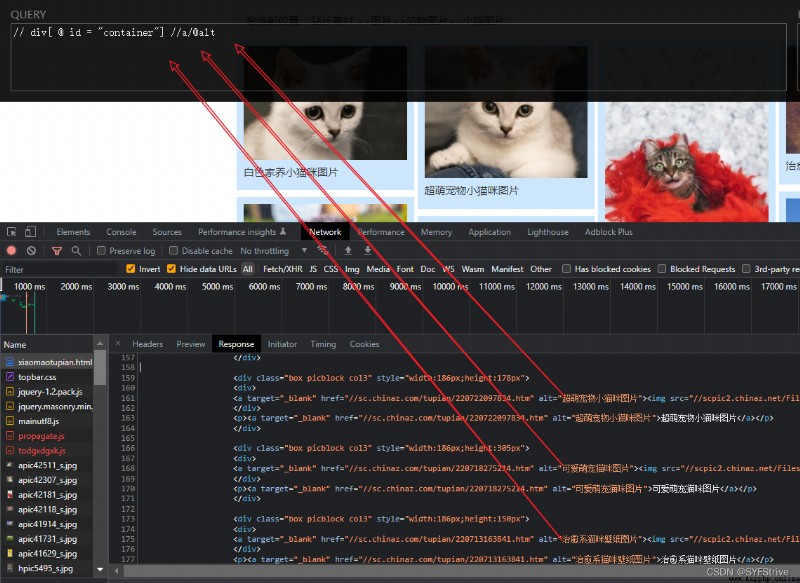Filter by Fetch/XHR request type

point(283,269)
